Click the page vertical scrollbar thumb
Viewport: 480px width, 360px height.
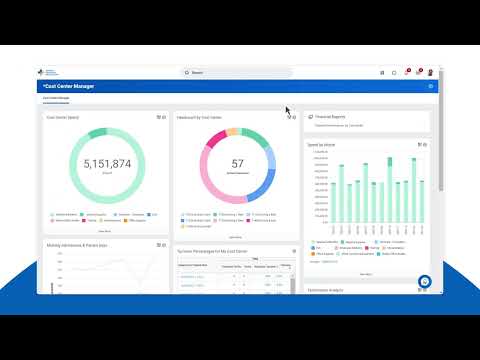[441, 131]
